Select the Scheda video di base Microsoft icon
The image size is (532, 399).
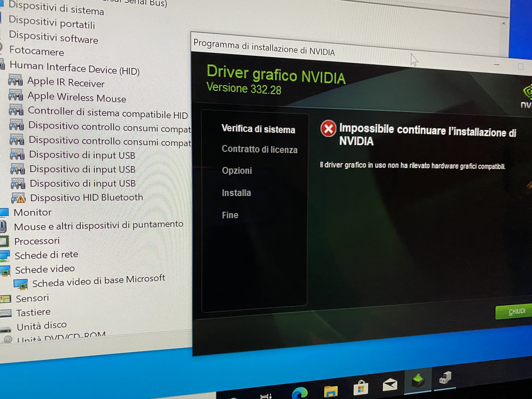[21, 284]
